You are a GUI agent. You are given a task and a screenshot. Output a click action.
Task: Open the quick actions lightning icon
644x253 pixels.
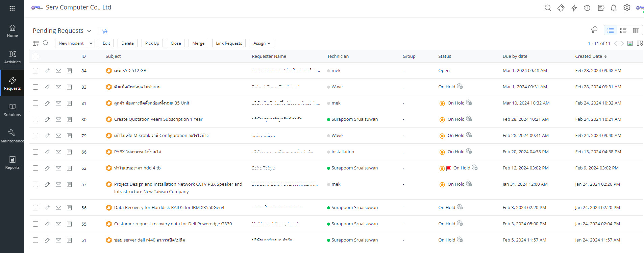[x=574, y=8]
